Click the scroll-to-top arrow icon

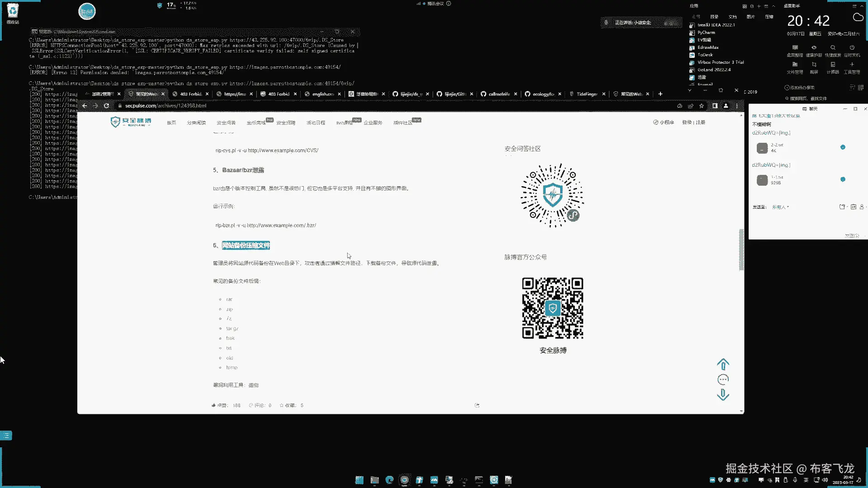point(723,364)
